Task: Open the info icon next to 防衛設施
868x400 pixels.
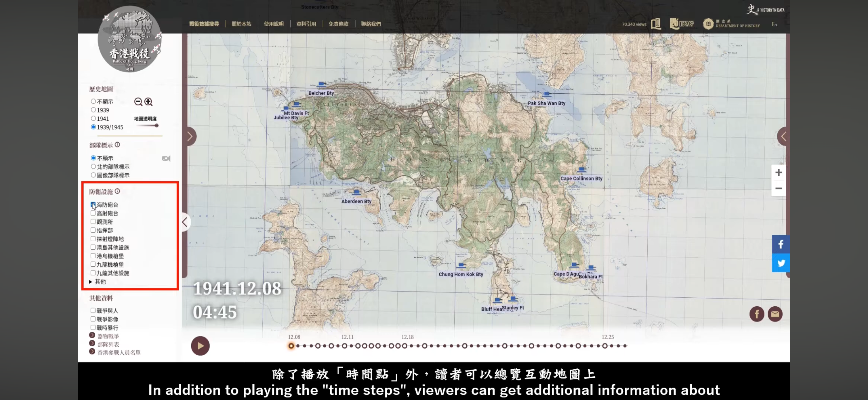Action: [x=117, y=191]
